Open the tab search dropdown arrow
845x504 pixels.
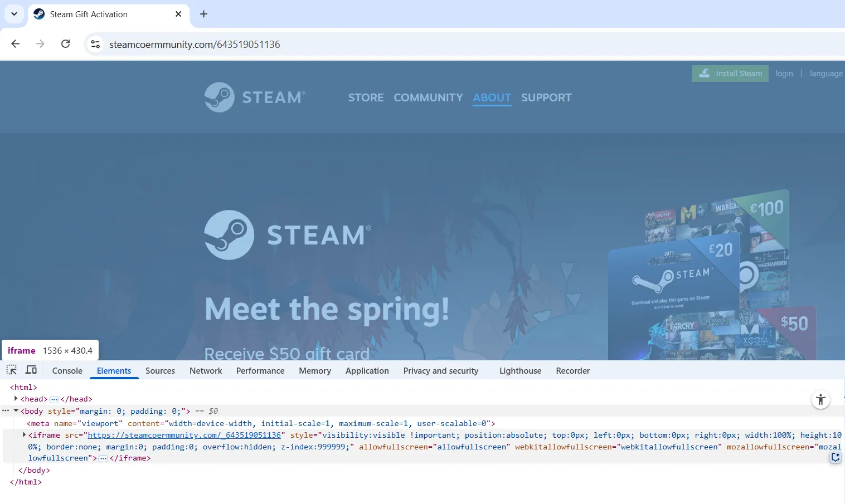tap(14, 14)
